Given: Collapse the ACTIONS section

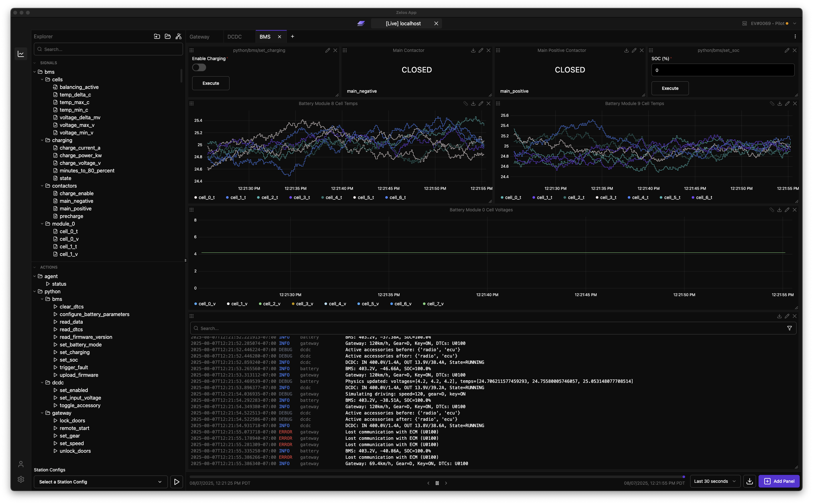Looking at the screenshot, I should (35, 267).
